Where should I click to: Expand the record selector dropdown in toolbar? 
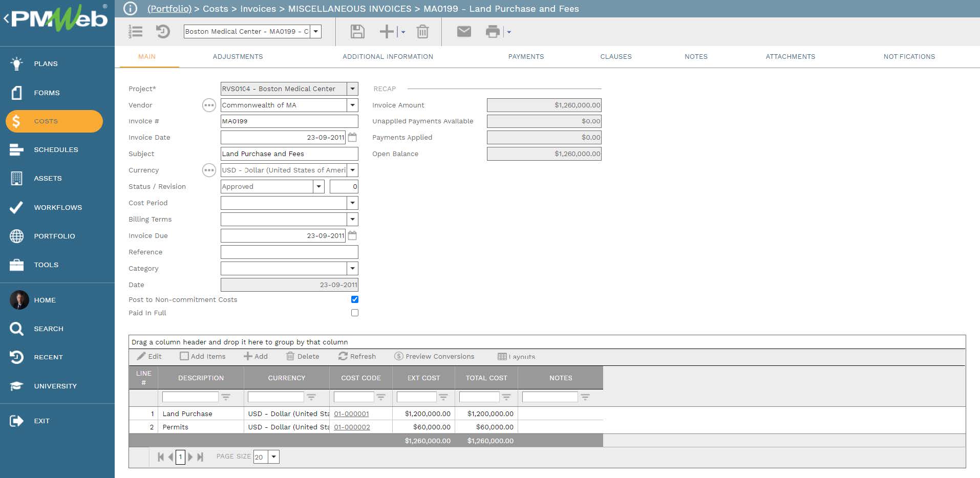[x=316, y=31]
